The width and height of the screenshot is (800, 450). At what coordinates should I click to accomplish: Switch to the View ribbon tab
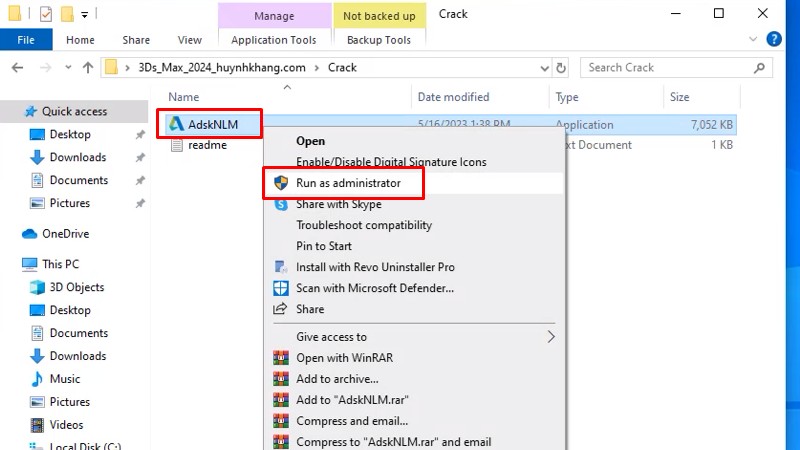[x=189, y=40]
